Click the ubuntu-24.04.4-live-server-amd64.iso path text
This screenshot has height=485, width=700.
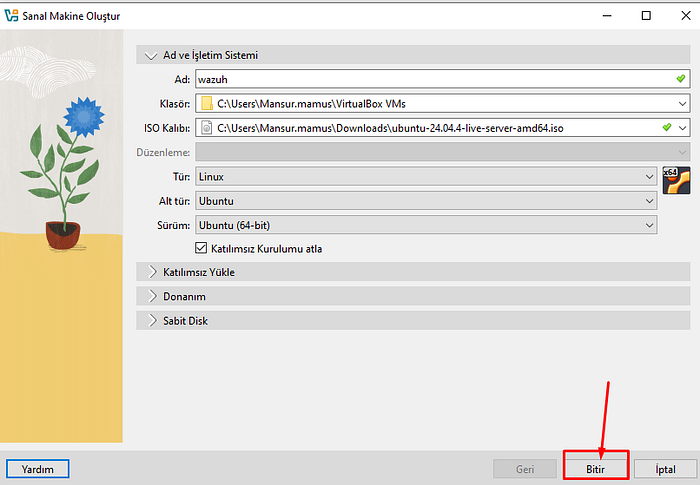click(x=390, y=128)
